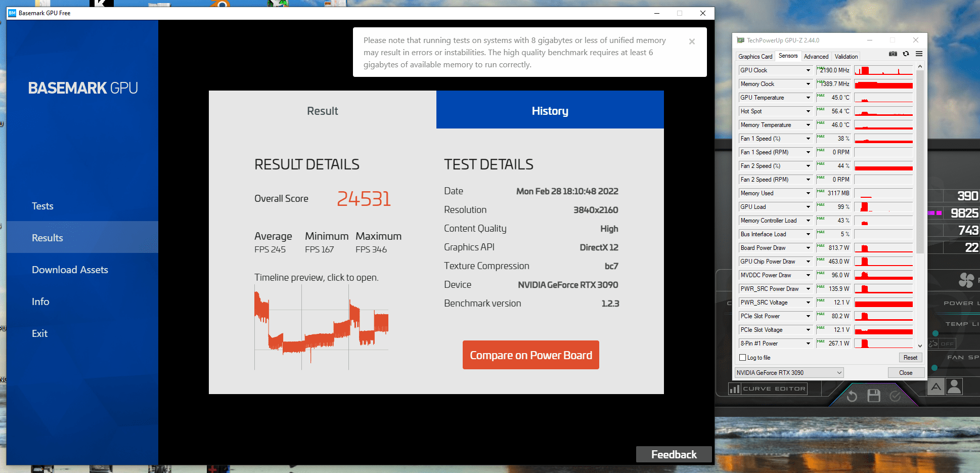The height and width of the screenshot is (473, 980).
Task: Open the Board Power Draw dropdown
Action: click(808, 248)
